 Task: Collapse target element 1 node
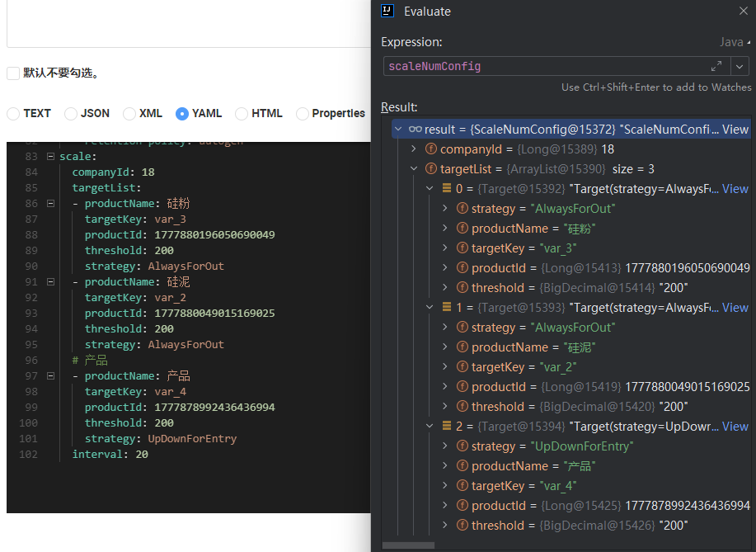430,308
